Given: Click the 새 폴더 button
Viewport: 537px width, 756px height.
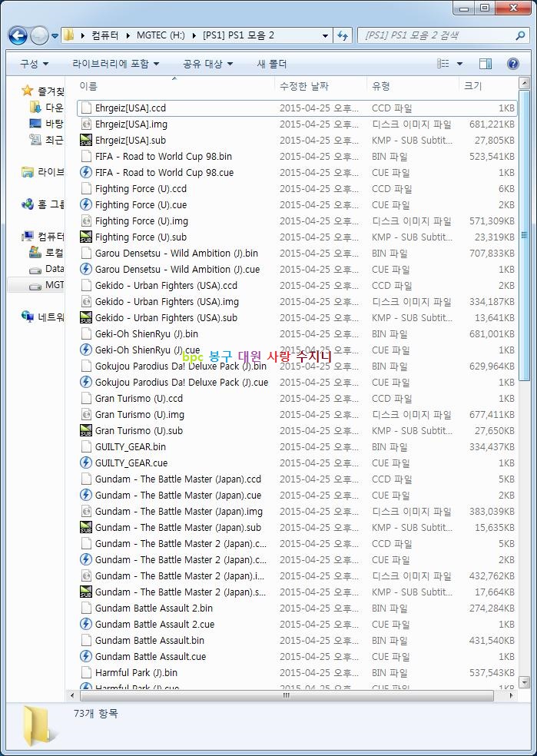Looking at the screenshot, I should point(273,64).
